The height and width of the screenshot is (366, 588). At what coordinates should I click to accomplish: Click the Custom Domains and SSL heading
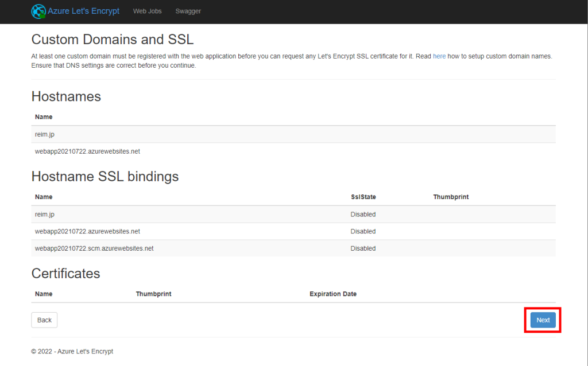[x=113, y=40]
